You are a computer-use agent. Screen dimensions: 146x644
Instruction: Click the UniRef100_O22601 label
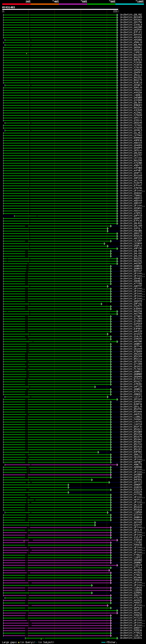pos(131,638)
